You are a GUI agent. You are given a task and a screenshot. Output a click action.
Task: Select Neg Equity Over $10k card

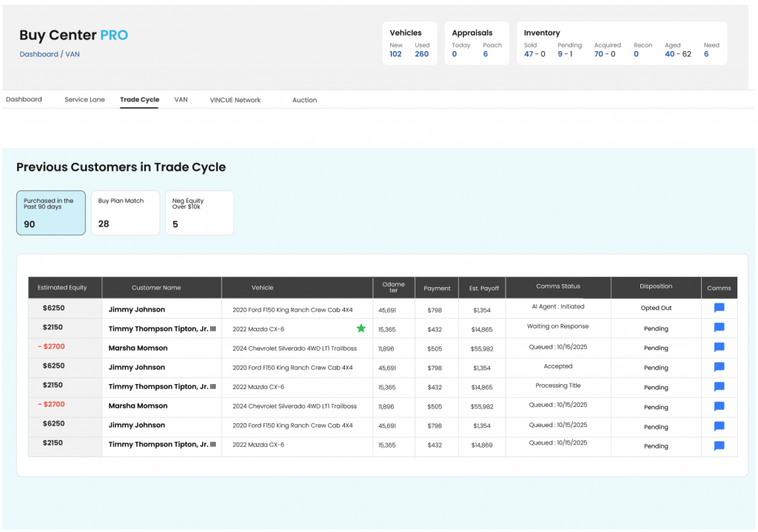[199, 212]
